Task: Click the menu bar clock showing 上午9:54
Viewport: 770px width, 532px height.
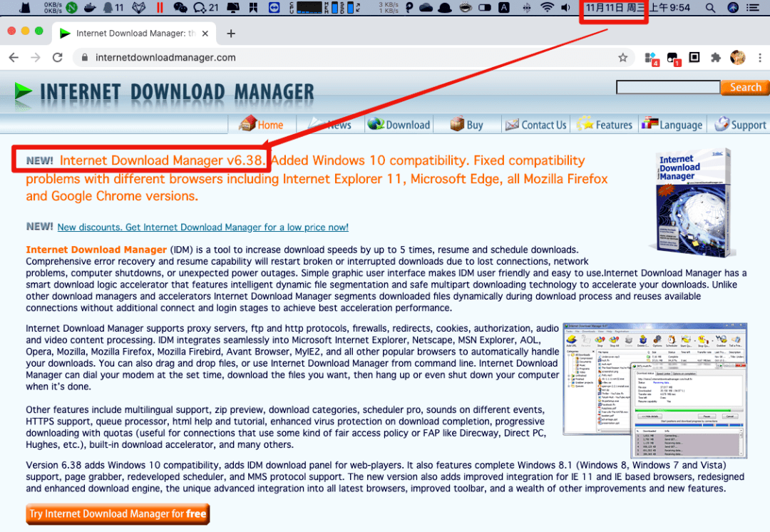Action: tap(669, 7)
